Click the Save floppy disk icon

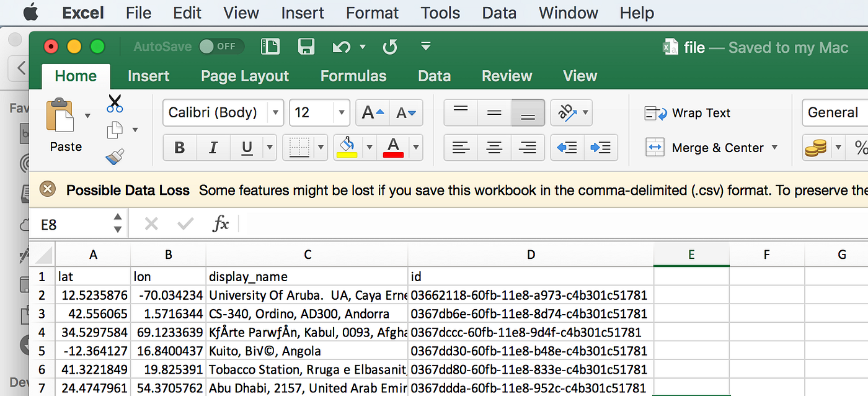pos(306,47)
